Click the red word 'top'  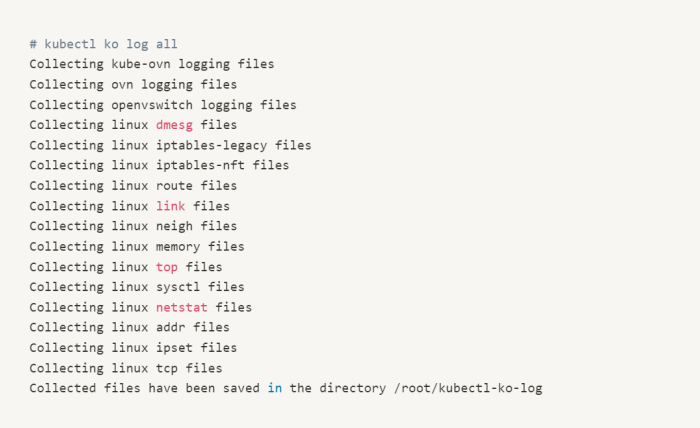coord(166,267)
